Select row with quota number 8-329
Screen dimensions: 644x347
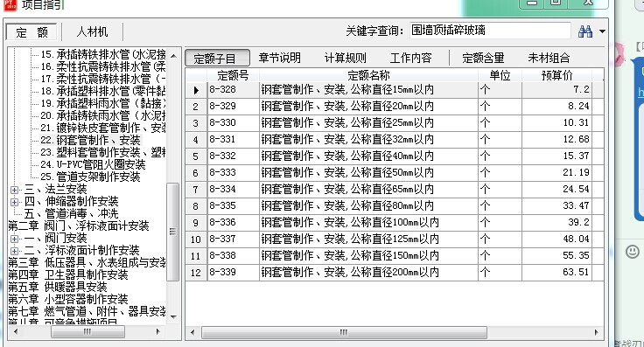tap(395, 107)
